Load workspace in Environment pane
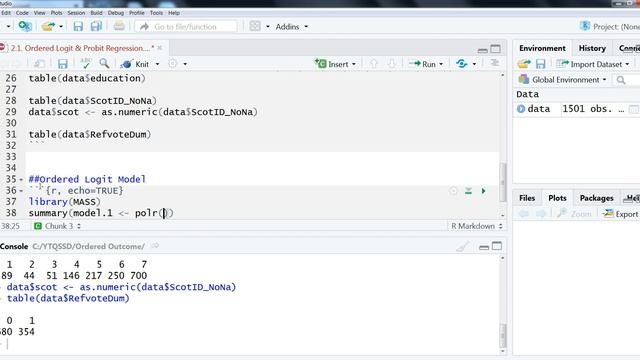 [524, 64]
